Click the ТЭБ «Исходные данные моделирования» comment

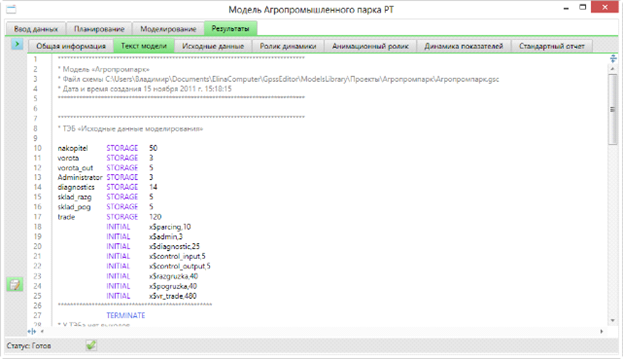click(130, 129)
